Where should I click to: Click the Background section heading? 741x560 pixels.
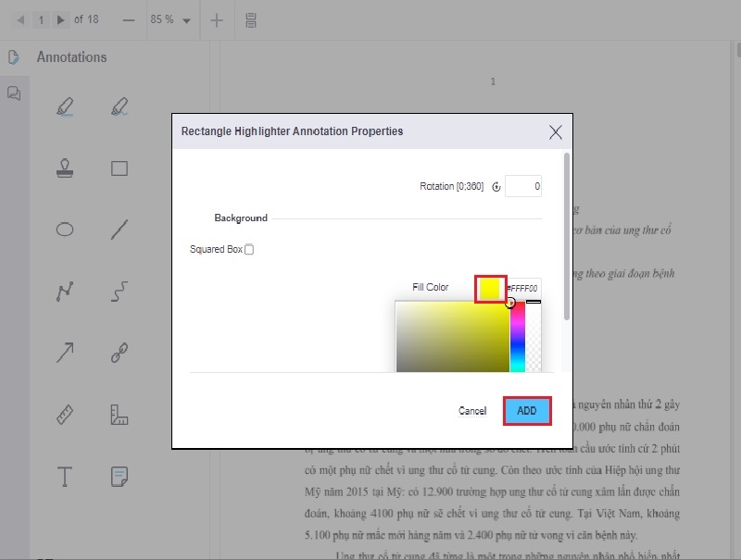click(x=241, y=218)
